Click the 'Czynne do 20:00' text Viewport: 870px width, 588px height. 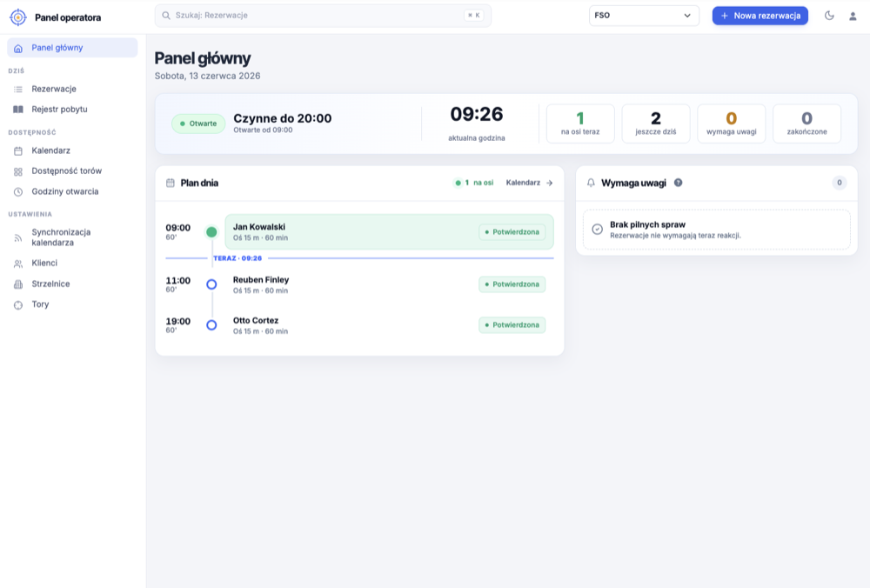[283, 118]
